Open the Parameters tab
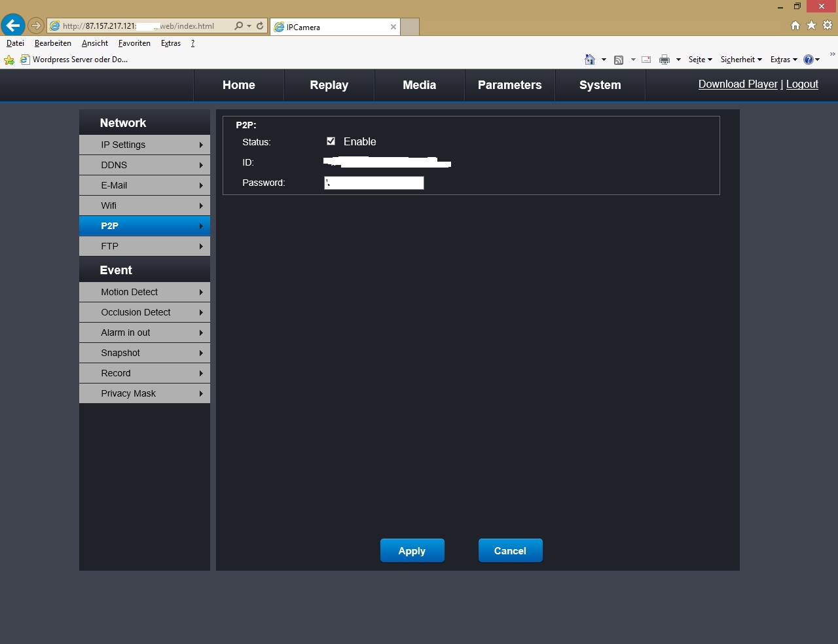This screenshot has width=838, height=644. 509,85
